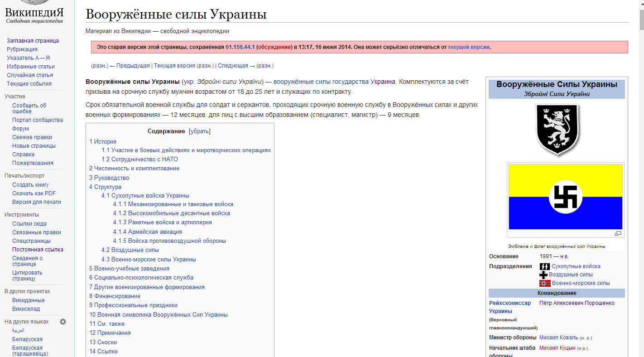Go to Следующая → revision
The width and height of the screenshot is (644, 357).
pyautogui.click(x=236, y=66)
